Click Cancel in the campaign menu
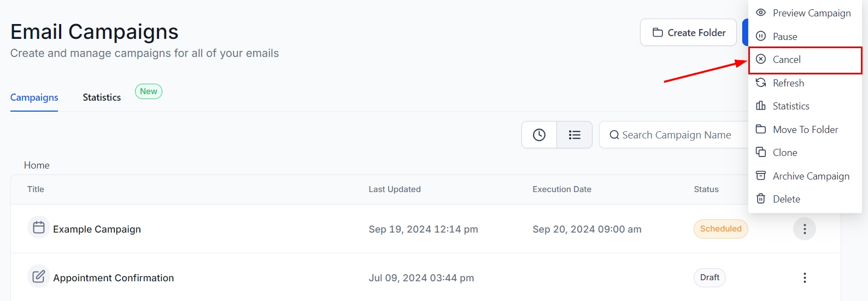 pos(787,60)
